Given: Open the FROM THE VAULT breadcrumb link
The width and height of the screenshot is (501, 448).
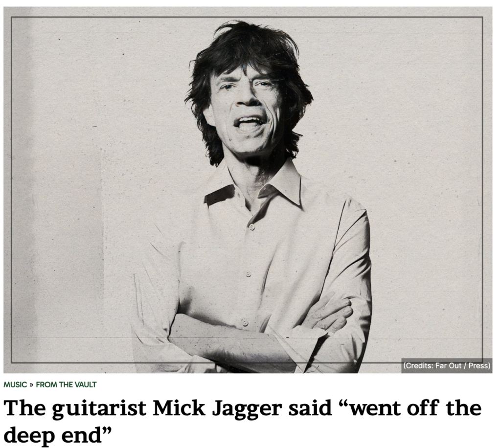Looking at the screenshot, I should [x=66, y=384].
